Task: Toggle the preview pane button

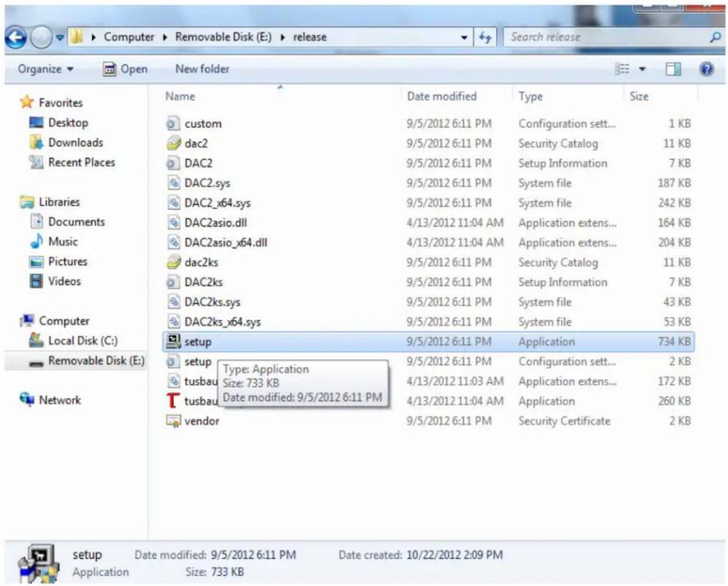Action: pyautogui.click(x=673, y=69)
